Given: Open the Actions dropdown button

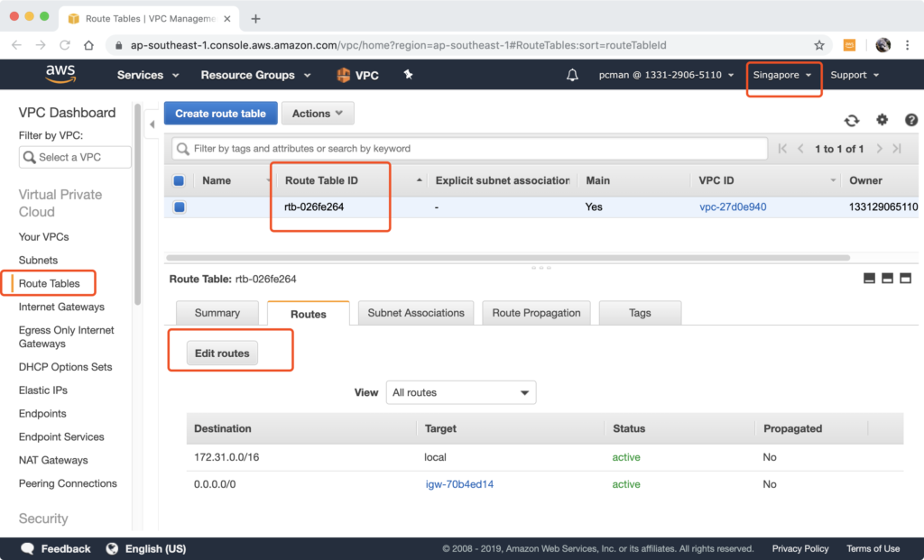Looking at the screenshot, I should coord(318,114).
